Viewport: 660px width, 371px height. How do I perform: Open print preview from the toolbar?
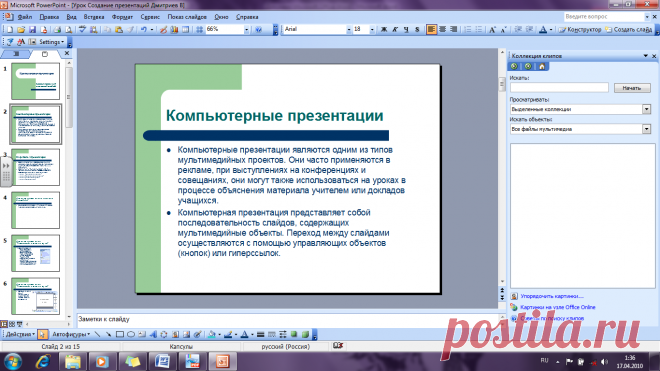click(x=69, y=29)
